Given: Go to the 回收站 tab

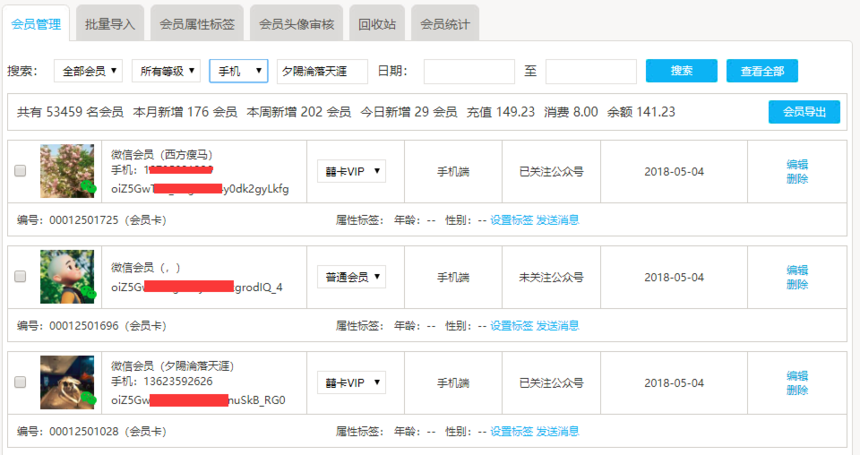Looking at the screenshot, I should click(x=379, y=23).
